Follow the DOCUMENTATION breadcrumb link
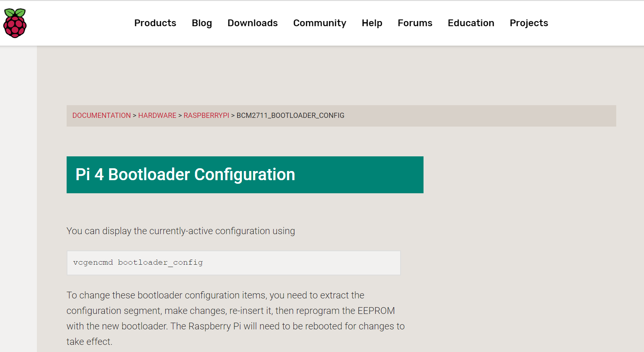Image resolution: width=644 pixels, height=352 pixels. [x=102, y=115]
